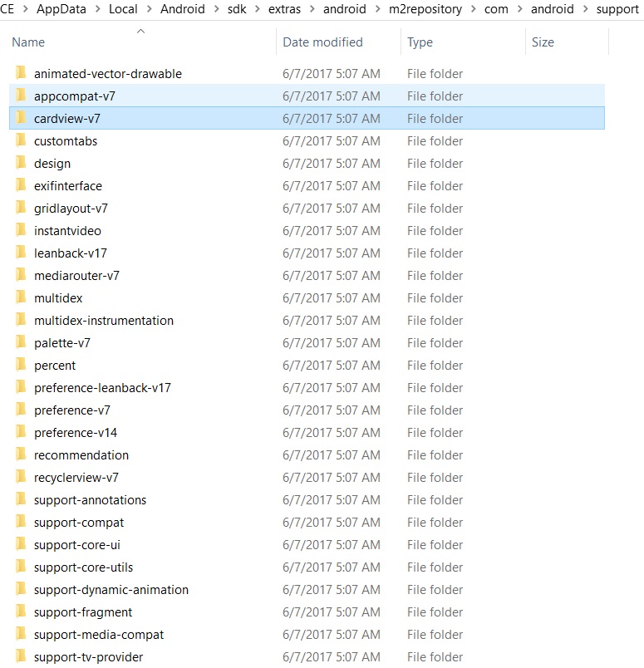Viewport: 644px width, 668px height.
Task: Go to com breadcrumb segment
Action: (496, 9)
